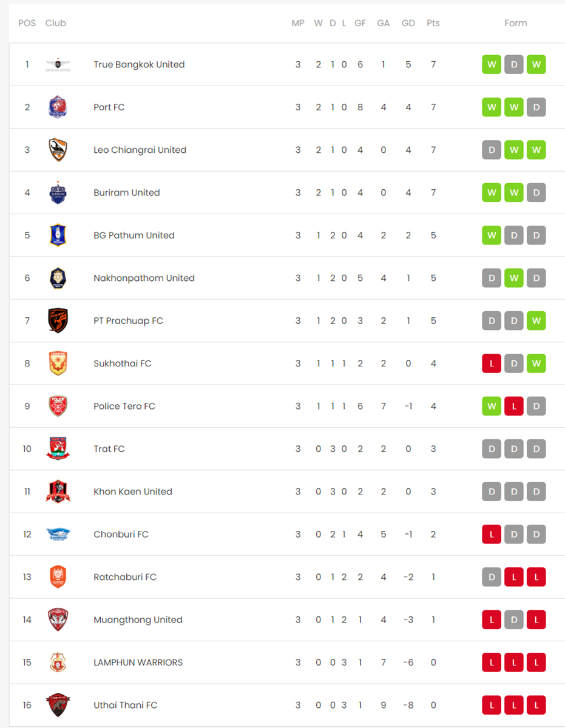Screen dimensions: 565x728
Task: Click the BG Pathum United badge
Action: 58,235
